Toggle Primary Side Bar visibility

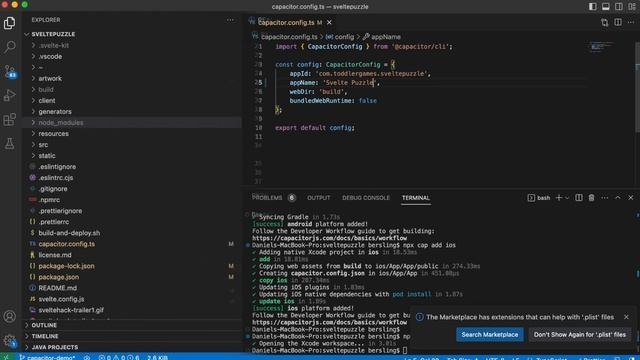pos(593,7)
